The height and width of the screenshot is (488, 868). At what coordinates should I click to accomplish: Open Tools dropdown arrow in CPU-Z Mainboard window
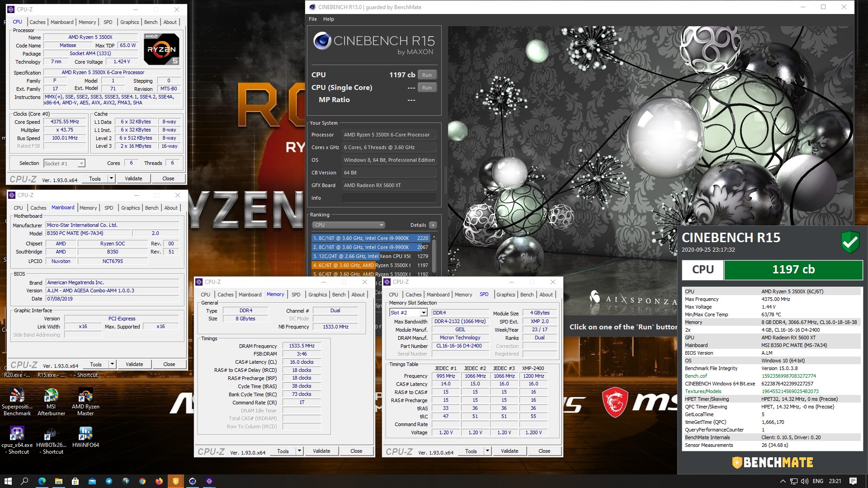tap(112, 364)
